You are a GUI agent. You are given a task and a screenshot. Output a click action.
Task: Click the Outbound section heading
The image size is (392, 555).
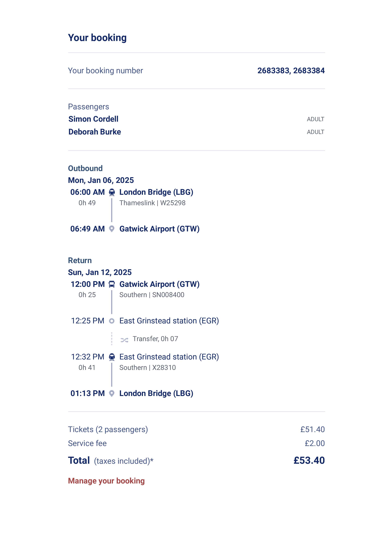click(85, 168)
